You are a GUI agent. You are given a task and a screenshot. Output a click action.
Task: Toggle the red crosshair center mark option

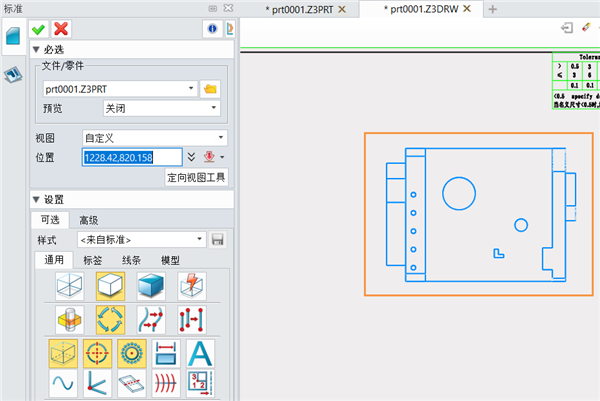tap(97, 353)
